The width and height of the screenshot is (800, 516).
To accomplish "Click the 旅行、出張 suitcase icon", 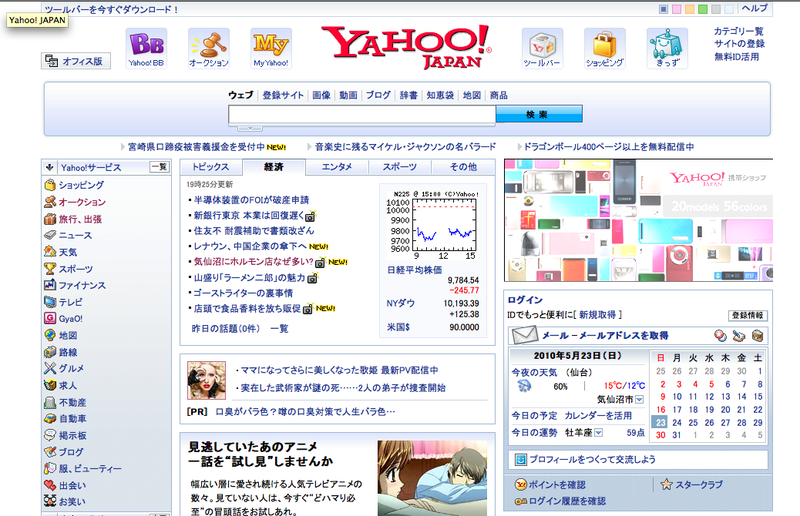I will (49, 219).
